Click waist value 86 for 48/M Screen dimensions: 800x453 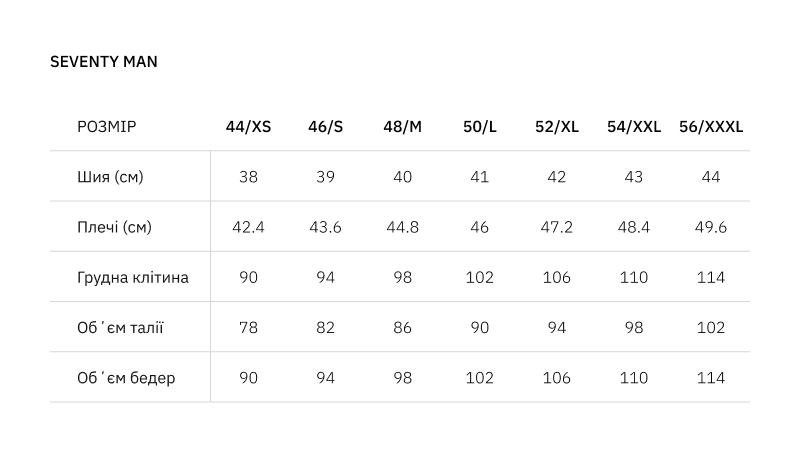coord(403,328)
